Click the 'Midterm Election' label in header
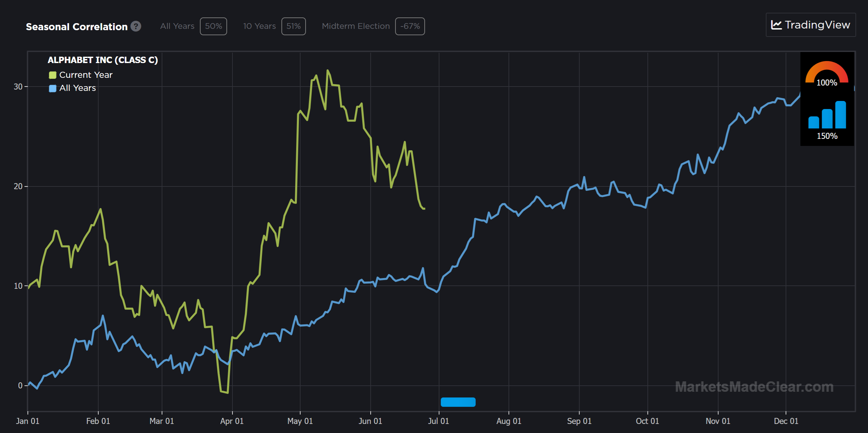The height and width of the screenshot is (433, 868). [356, 26]
